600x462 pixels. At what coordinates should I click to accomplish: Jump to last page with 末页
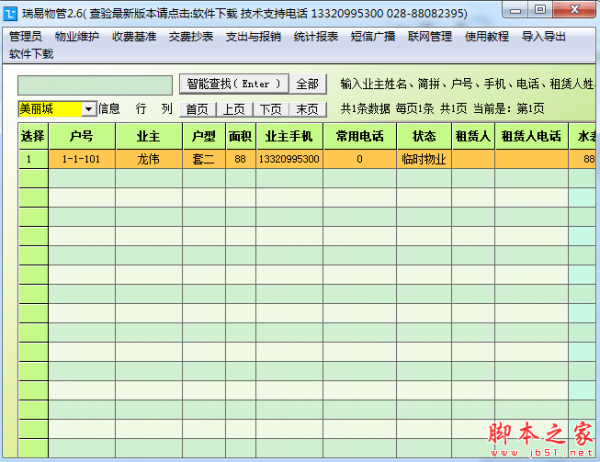[308, 109]
